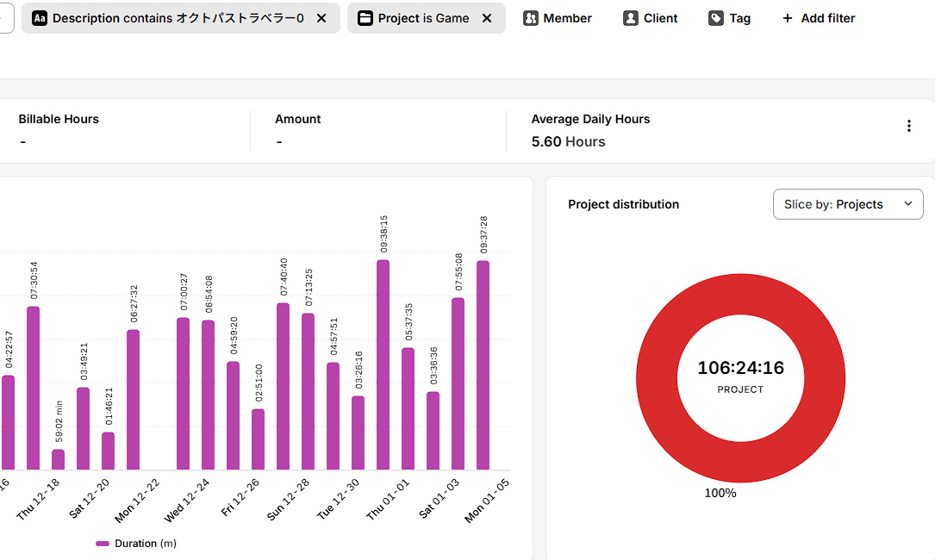Click the 106:24:16 total in the donut center

740,368
